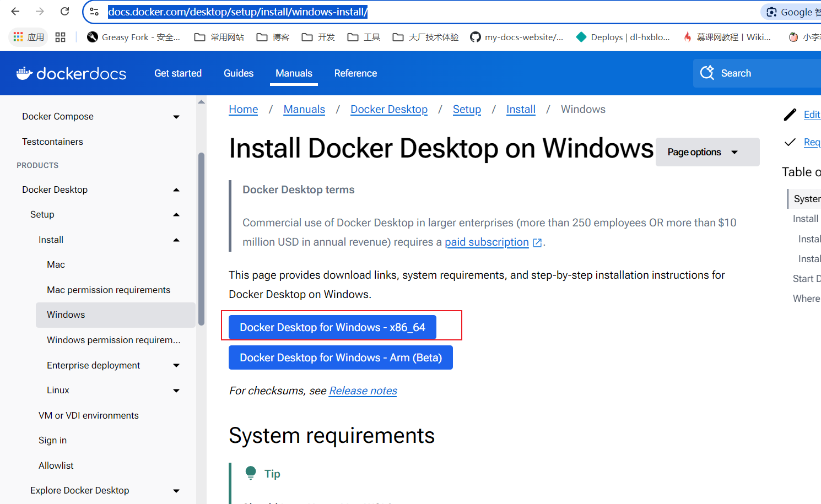Screen dimensions: 821x504
Task: Expand Docker Compose sidebar section
Action: click(176, 117)
